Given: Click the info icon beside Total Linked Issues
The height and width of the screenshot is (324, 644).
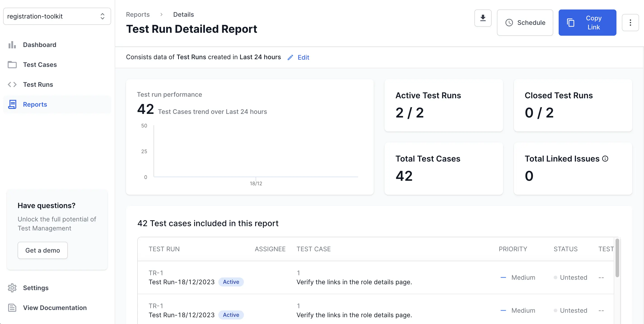Looking at the screenshot, I should [605, 159].
